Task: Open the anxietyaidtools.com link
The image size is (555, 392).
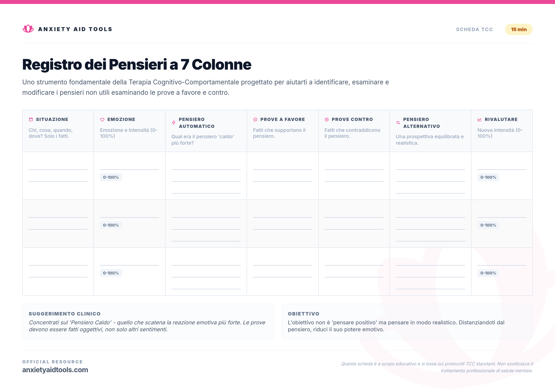Action: (55, 370)
